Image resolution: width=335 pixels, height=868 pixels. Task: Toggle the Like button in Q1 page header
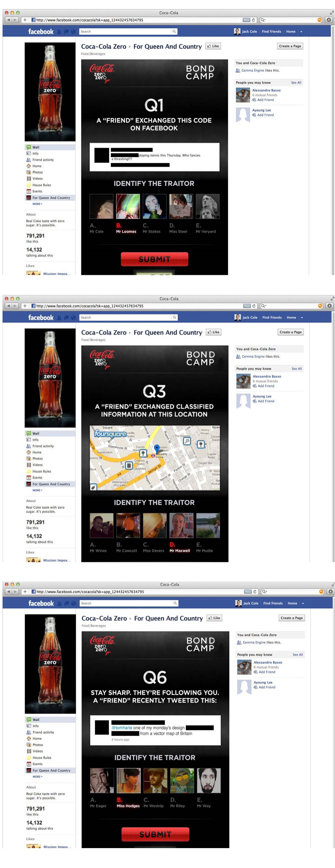213,46
